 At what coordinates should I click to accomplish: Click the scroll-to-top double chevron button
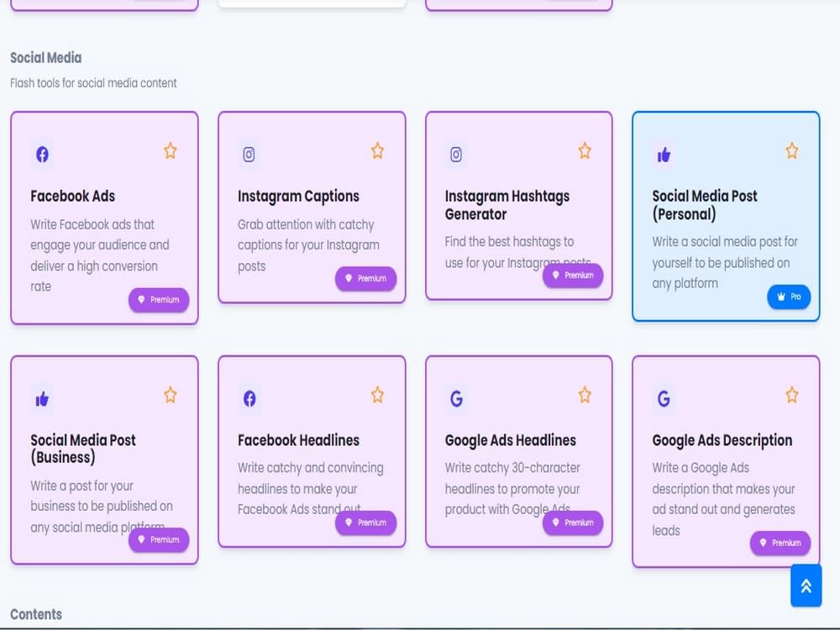click(806, 585)
